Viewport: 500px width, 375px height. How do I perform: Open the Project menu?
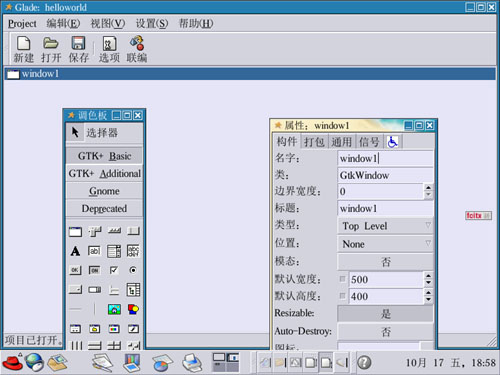22,24
